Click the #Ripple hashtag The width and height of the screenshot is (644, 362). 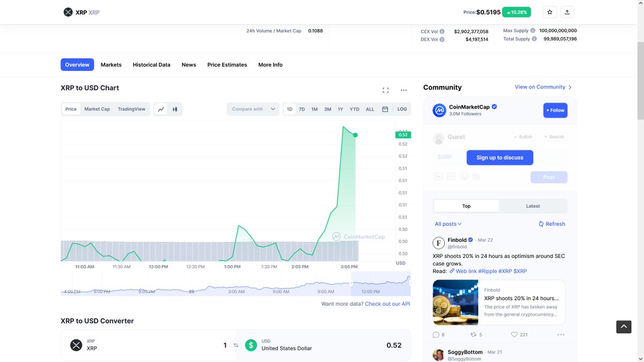click(487, 271)
